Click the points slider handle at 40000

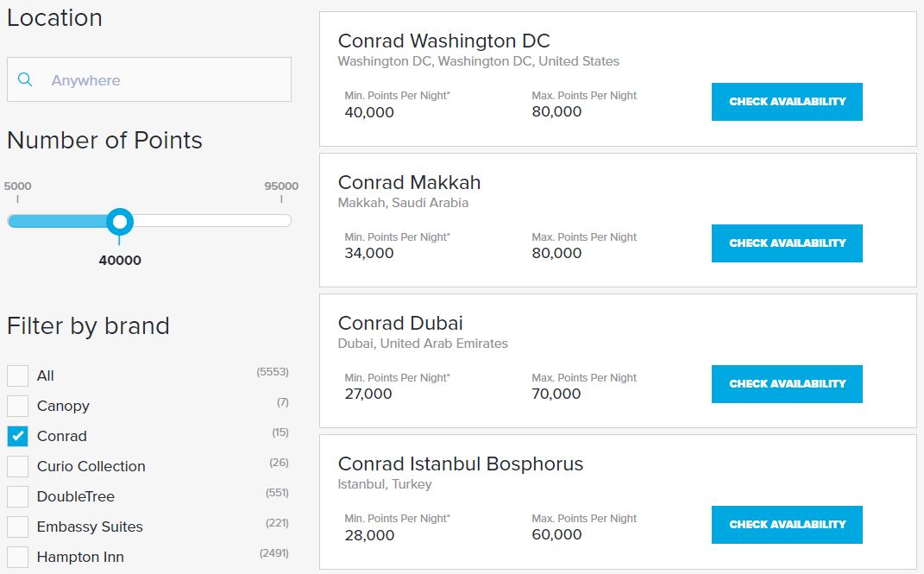(x=120, y=222)
